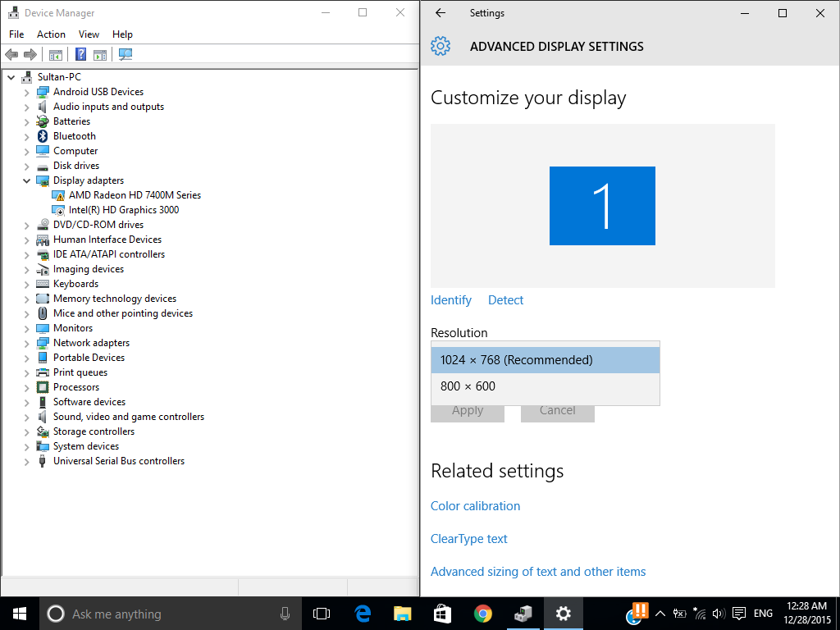Select the AMD Radeon HD 7400M Series device

tap(135, 195)
